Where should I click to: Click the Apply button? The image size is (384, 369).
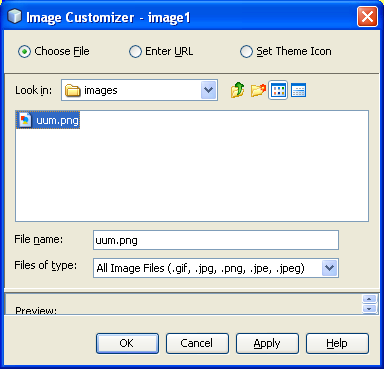[x=267, y=343]
